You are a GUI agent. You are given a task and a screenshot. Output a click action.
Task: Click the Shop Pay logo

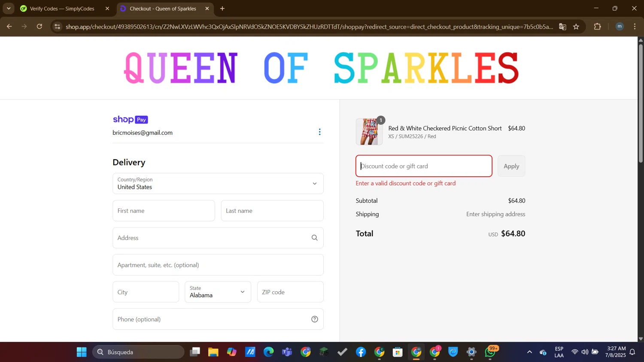(x=131, y=120)
